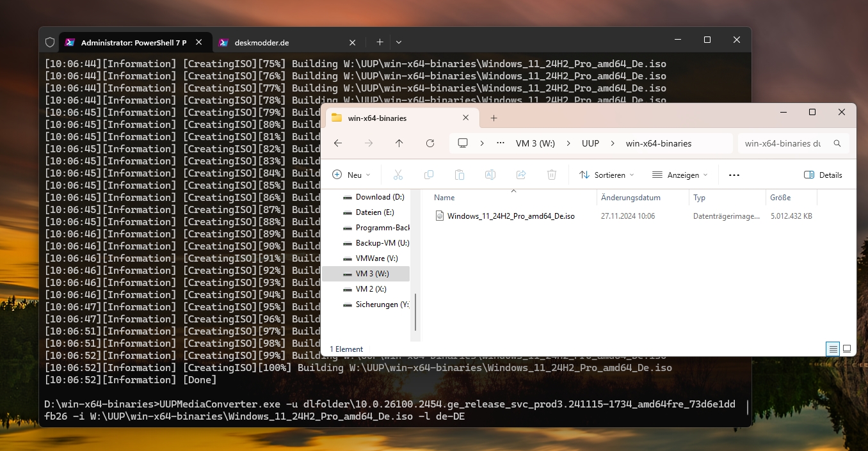Click the shield icon in the terminal title bar
The width and height of the screenshot is (868, 451).
[x=50, y=42]
